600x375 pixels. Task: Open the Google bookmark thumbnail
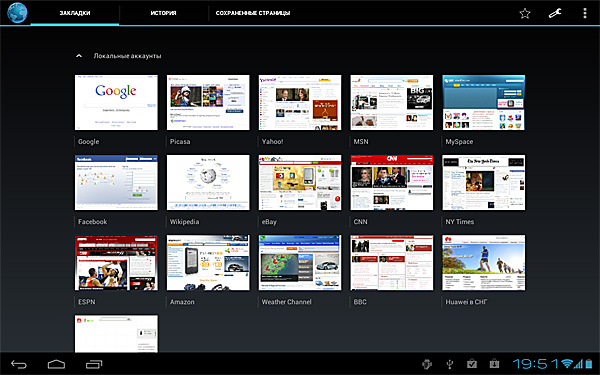116,103
